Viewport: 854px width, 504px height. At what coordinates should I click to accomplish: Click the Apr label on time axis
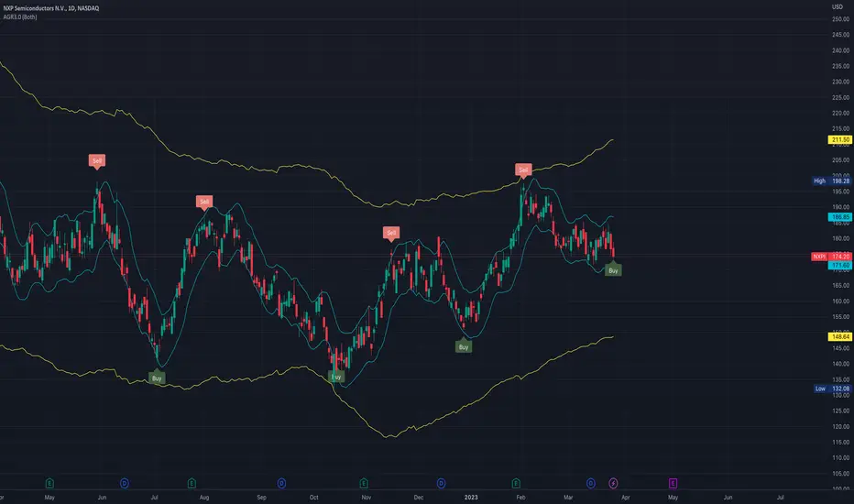click(x=625, y=498)
